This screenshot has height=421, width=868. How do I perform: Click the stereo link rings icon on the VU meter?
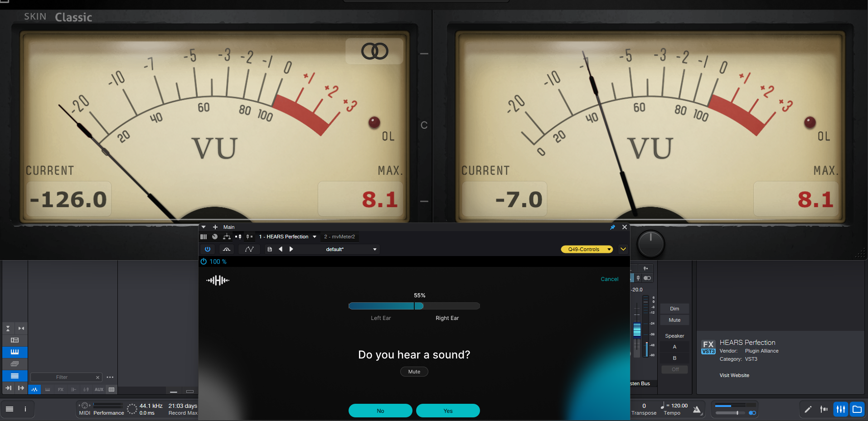click(374, 51)
